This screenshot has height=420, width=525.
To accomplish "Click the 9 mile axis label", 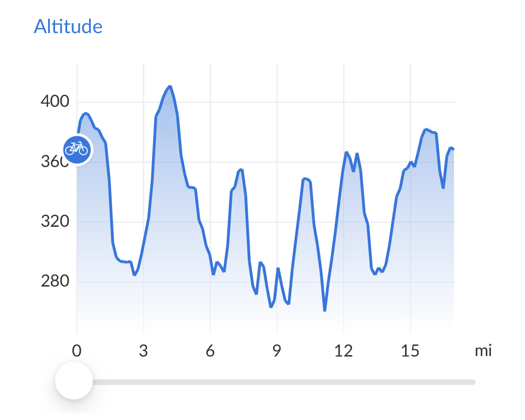I will [x=277, y=351].
